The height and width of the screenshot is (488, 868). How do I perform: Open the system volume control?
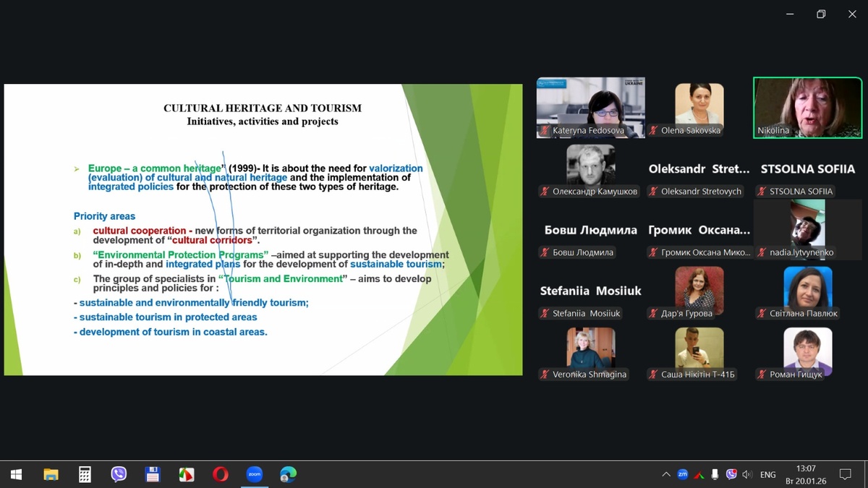point(747,474)
